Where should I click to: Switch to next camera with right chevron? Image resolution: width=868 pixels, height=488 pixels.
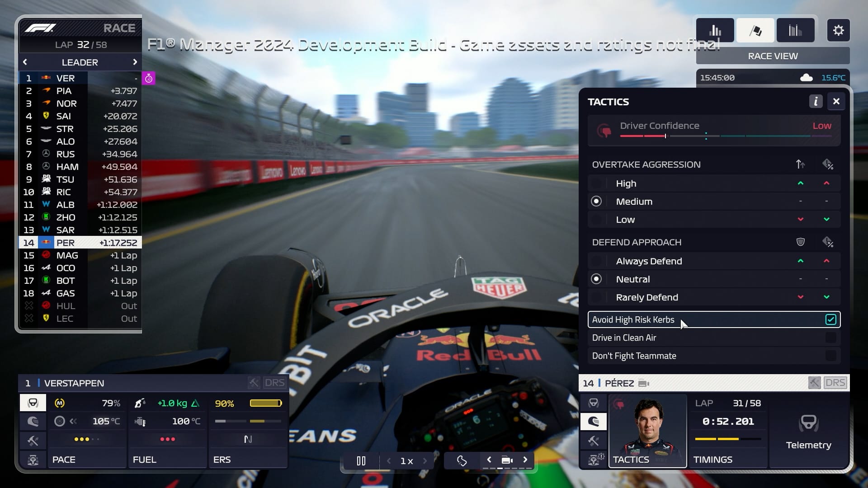coord(525,460)
